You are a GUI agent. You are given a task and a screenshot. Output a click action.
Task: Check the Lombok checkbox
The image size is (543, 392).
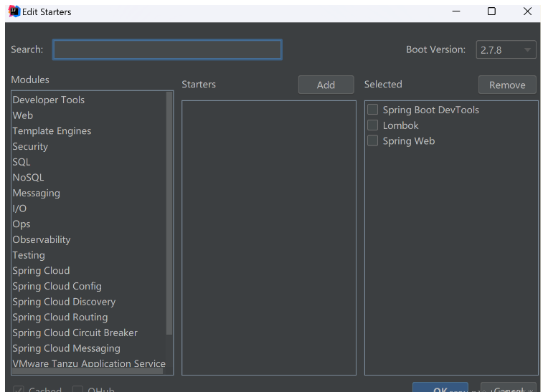pyautogui.click(x=372, y=125)
